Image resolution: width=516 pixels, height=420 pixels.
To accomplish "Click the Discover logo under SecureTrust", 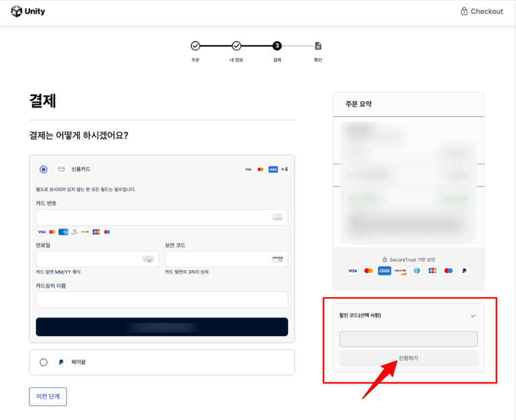I will tap(401, 271).
